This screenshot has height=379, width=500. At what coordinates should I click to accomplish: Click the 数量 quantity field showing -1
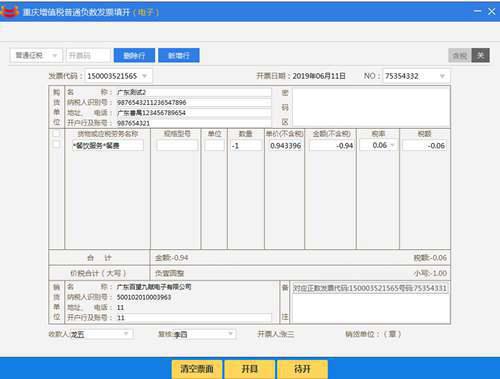246,145
